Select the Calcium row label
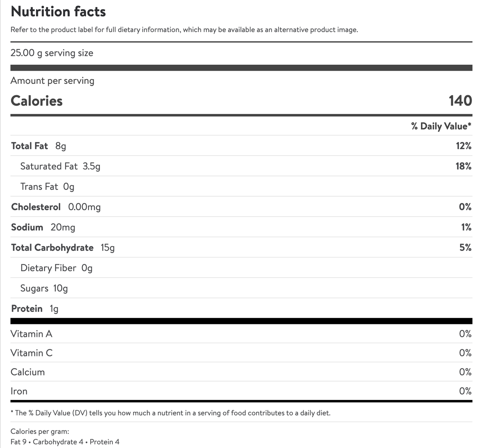This screenshot has height=448, width=482. pyautogui.click(x=28, y=372)
